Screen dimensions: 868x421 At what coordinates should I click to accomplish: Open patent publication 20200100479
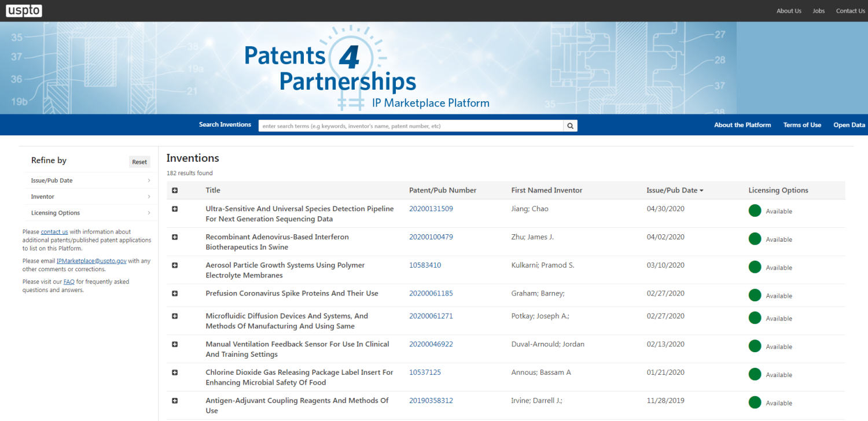point(431,237)
